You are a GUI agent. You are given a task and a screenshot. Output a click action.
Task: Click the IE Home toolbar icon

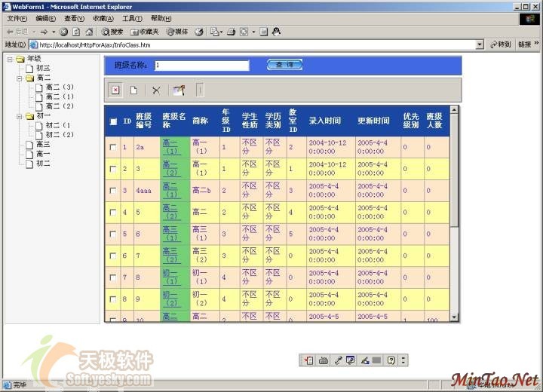pos(89,32)
